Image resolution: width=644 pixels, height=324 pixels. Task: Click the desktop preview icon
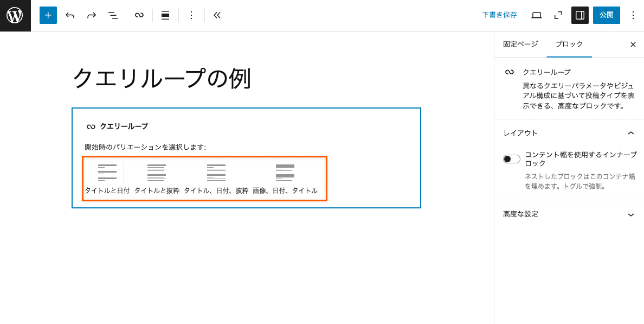pos(536,15)
